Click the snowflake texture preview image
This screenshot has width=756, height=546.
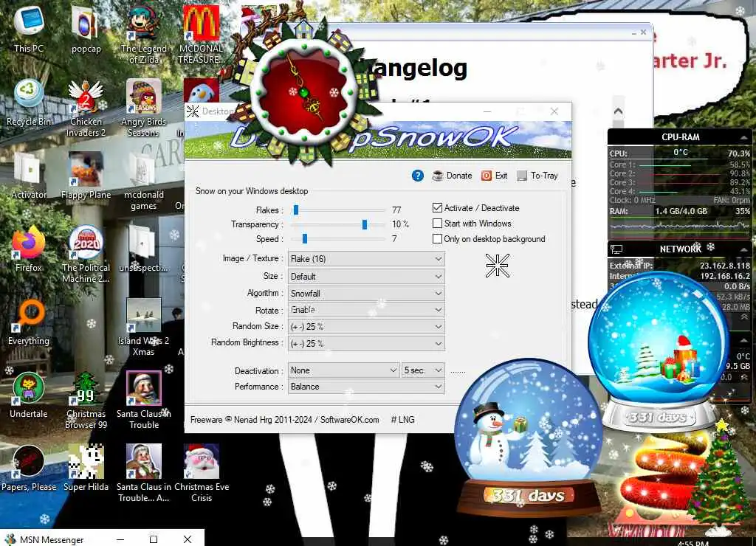[x=497, y=266]
